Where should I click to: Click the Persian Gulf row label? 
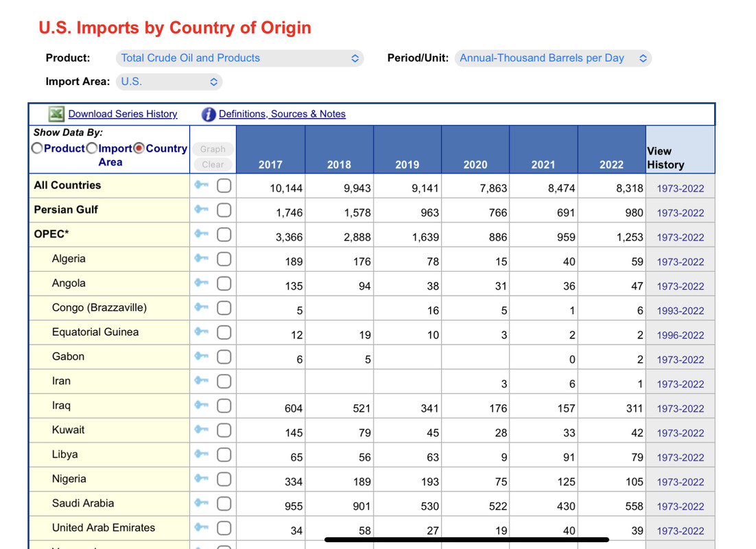pos(66,209)
